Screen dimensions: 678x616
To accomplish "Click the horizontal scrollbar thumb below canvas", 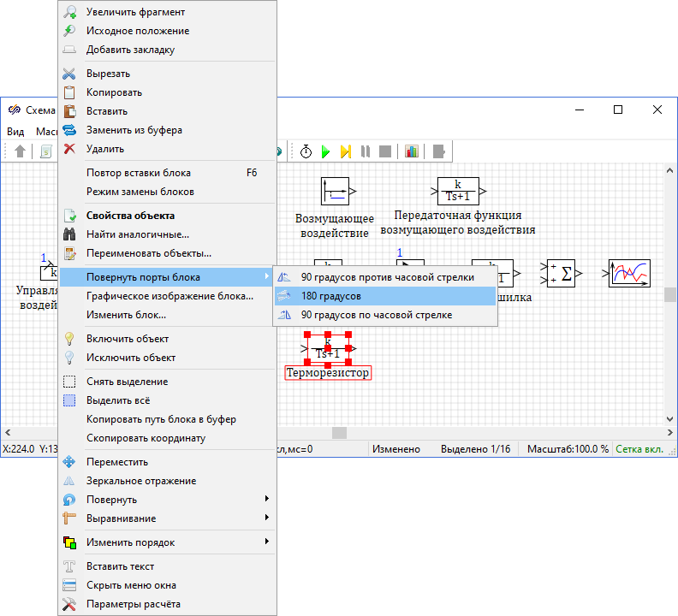I will [339, 433].
